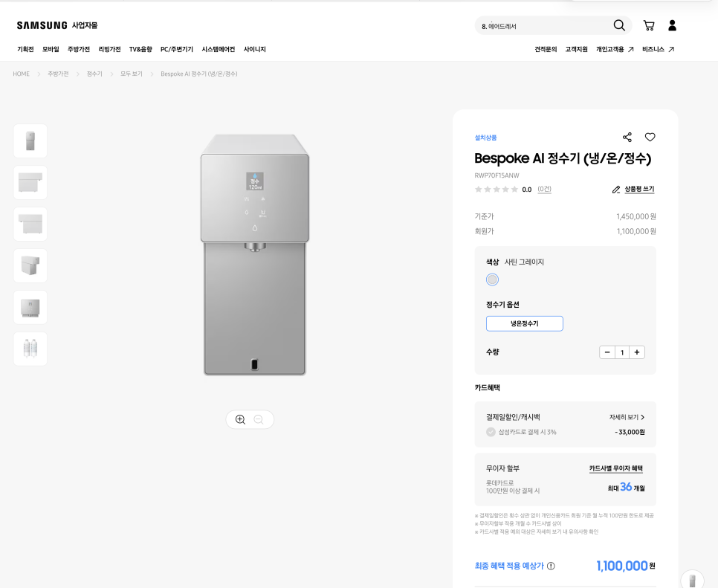
Task: Open TV&음향 menu
Action: point(140,49)
